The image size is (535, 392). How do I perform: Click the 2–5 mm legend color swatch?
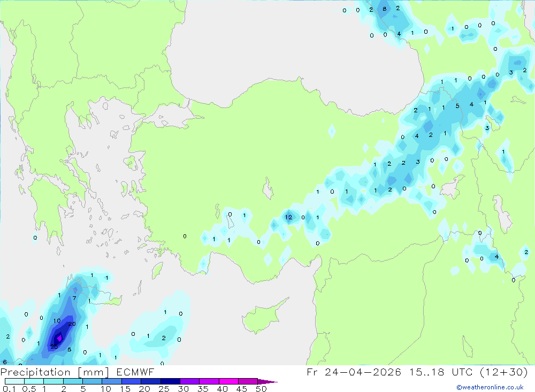coord(73,381)
